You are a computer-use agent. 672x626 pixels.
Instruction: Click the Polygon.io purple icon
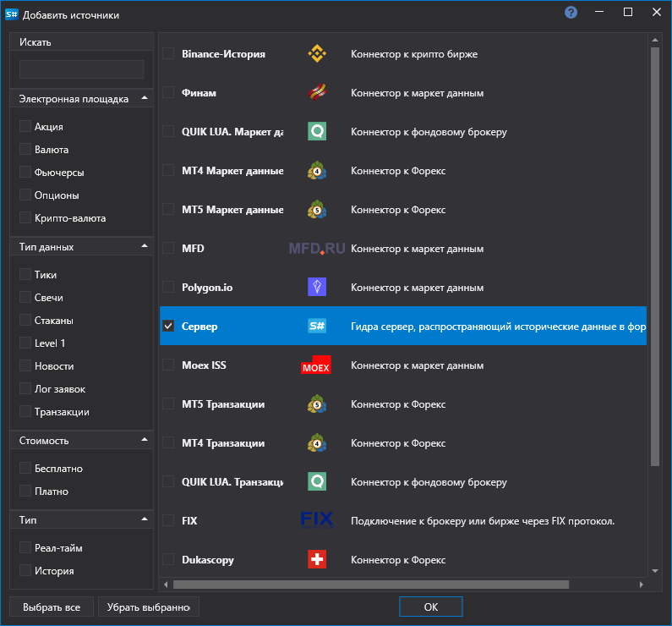(317, 287)
